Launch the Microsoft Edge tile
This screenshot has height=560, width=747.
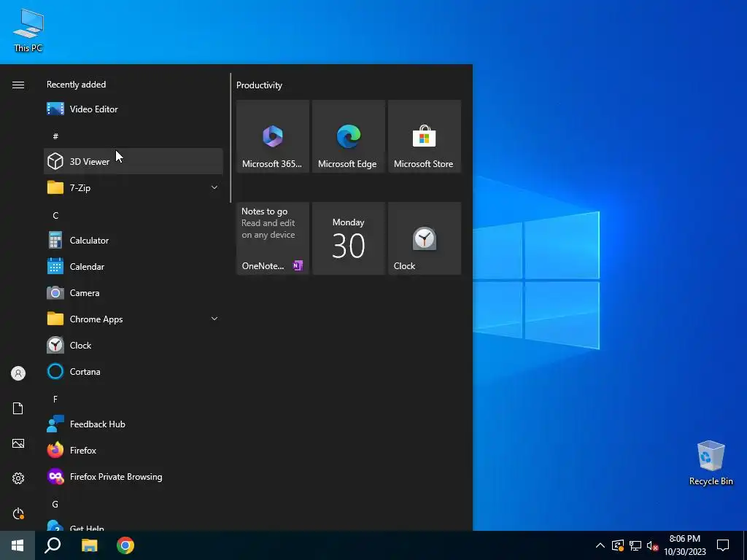click(x=348, y=136)
